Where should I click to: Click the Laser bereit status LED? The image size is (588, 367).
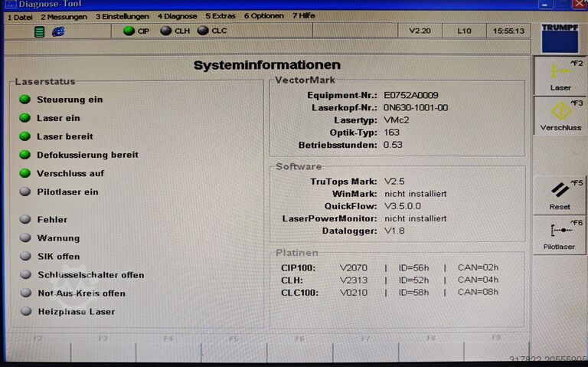(24, 136)
